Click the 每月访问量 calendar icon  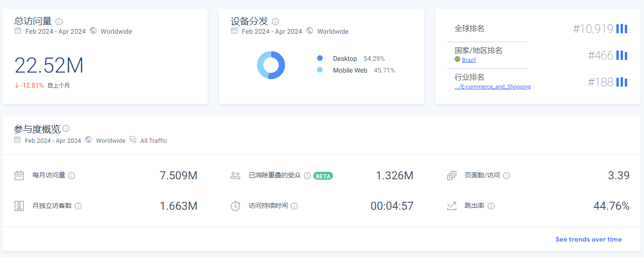tap(19, 176)
